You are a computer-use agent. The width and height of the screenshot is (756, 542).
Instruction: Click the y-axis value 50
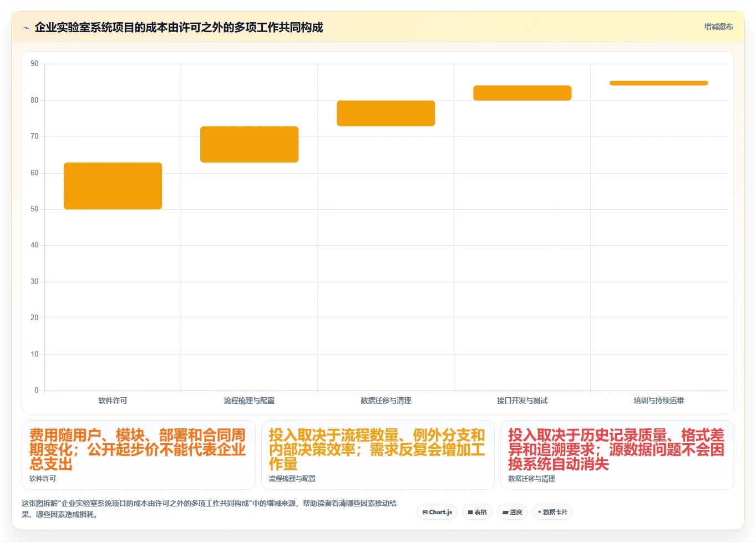pyautogui.click(x=34, y=209)
